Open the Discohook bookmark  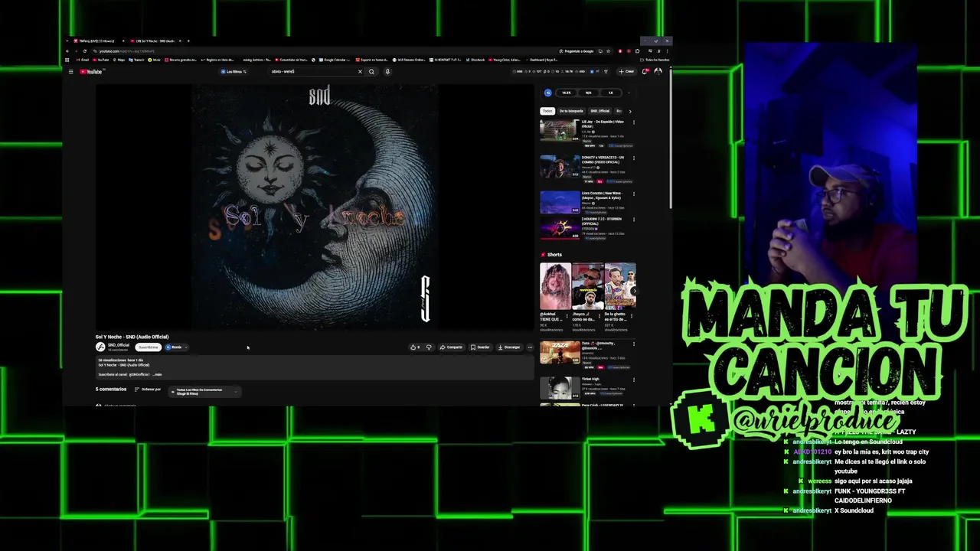coord(474,60)
